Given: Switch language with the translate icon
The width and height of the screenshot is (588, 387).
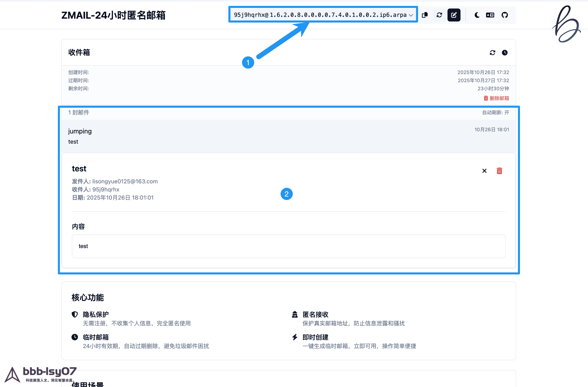Looking at the screenshot, I should (490, 15).
